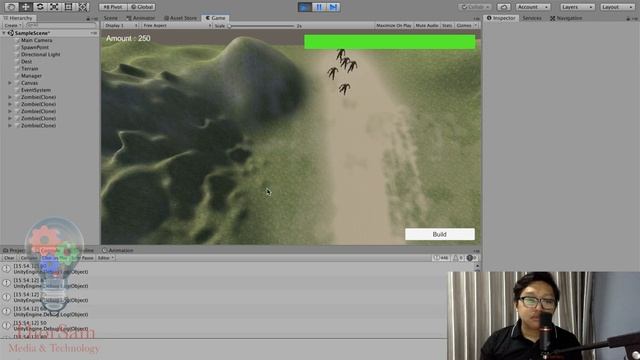This screenshot has height=360, width=640.
Task: Enable Maximize On Play
Action: (x=393, y=25)
